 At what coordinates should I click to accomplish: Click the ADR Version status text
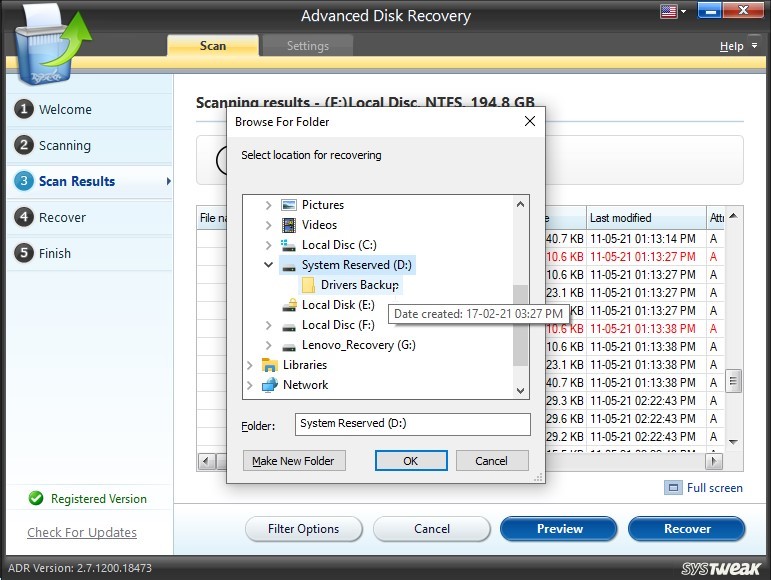80,568
